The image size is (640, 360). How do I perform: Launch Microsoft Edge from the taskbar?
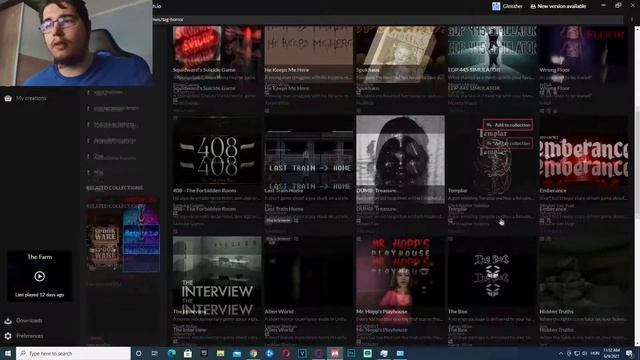[171, 353]
